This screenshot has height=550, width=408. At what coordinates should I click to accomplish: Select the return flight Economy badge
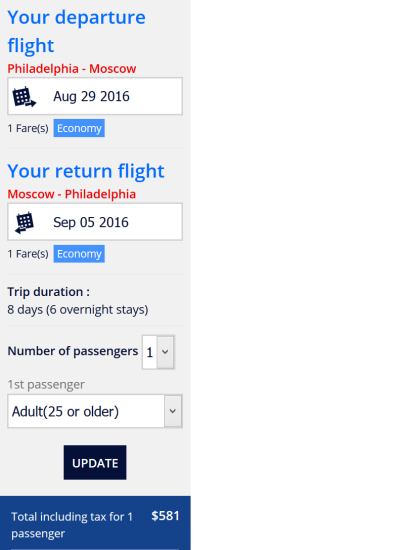pos(79,254)
